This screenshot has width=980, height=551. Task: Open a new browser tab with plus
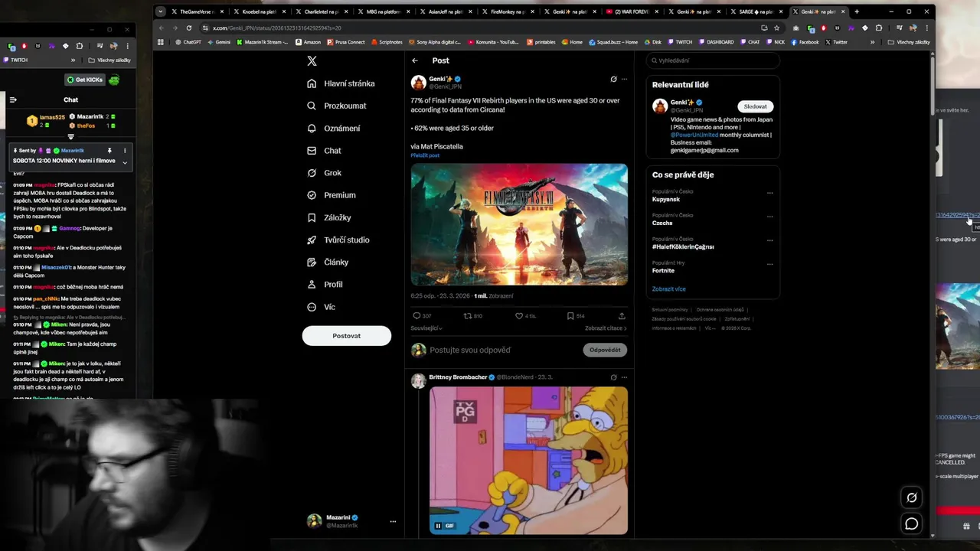pos(856,11)
